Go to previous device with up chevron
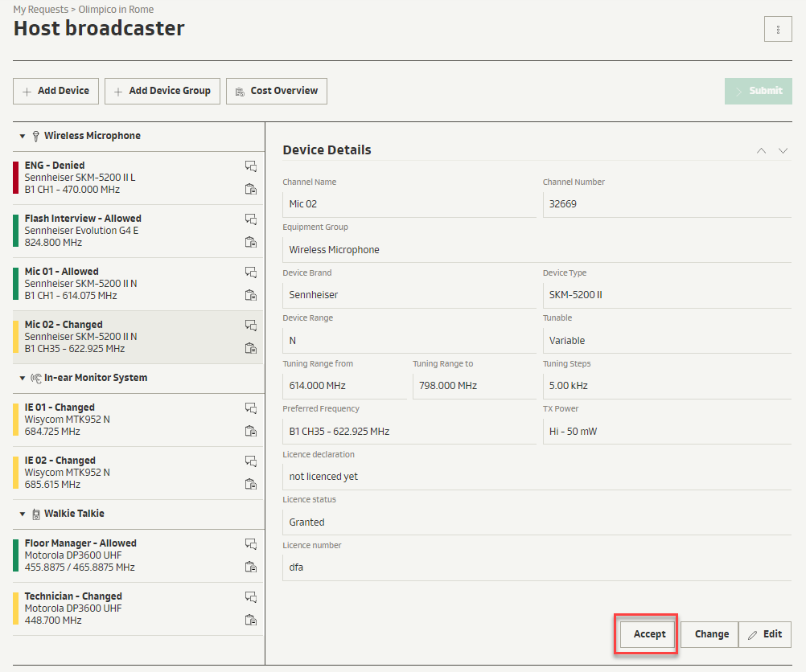 pos(761,151)
